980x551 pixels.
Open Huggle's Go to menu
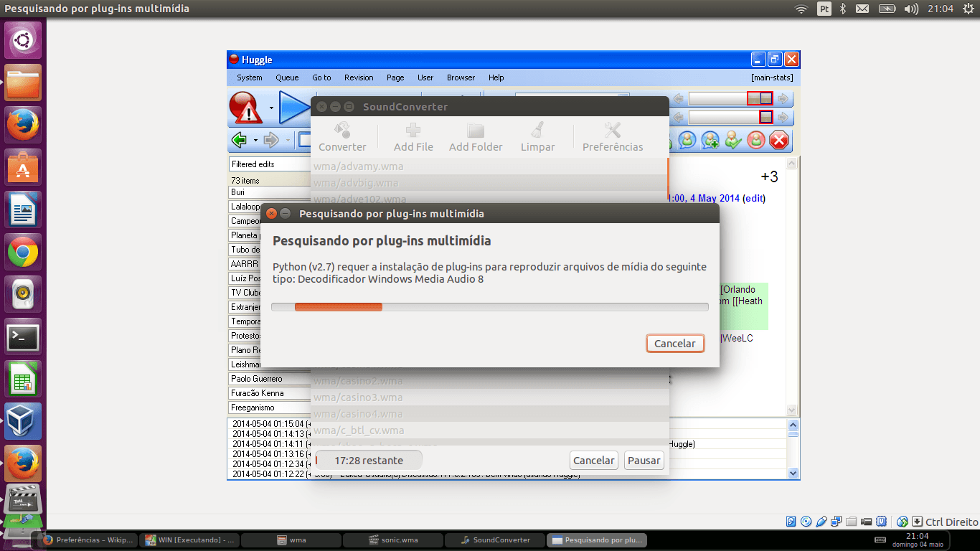click(321, 77)
